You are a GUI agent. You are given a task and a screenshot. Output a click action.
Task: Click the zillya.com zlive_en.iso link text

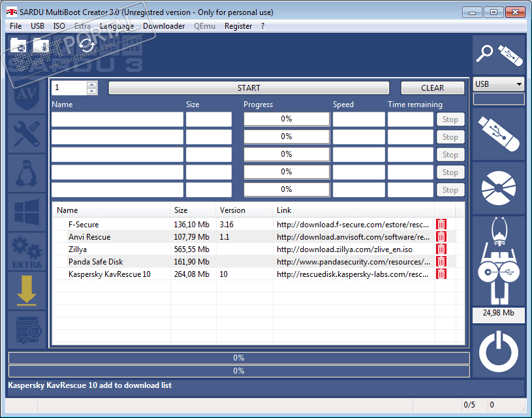tap(345, 249)
